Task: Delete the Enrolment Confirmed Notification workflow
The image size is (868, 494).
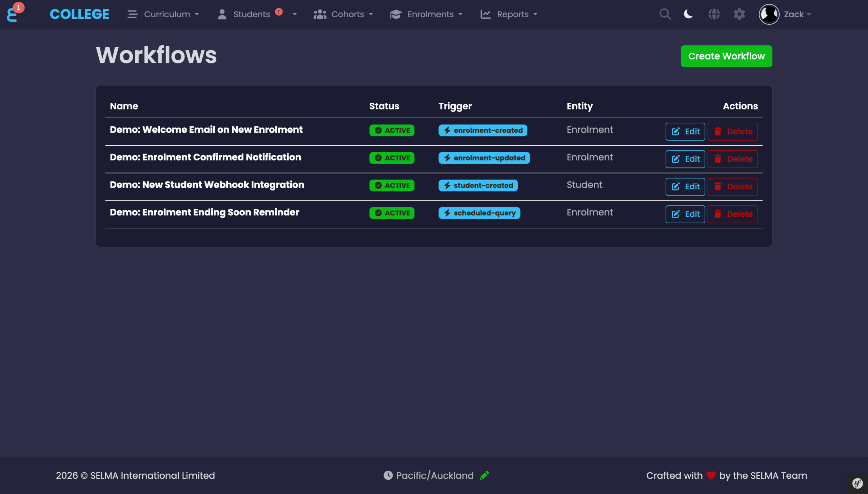Action: (733, 159)
